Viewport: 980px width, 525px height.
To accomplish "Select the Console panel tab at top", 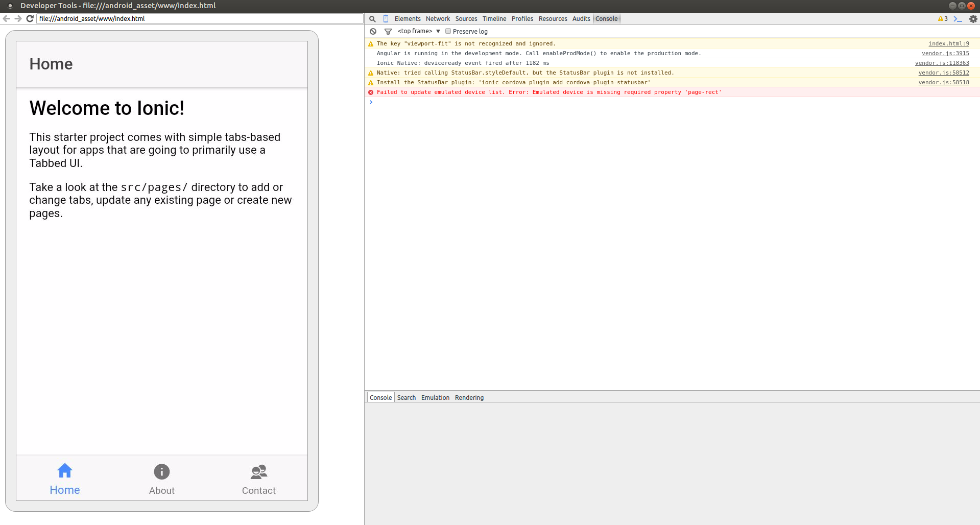I will [607, 19].
